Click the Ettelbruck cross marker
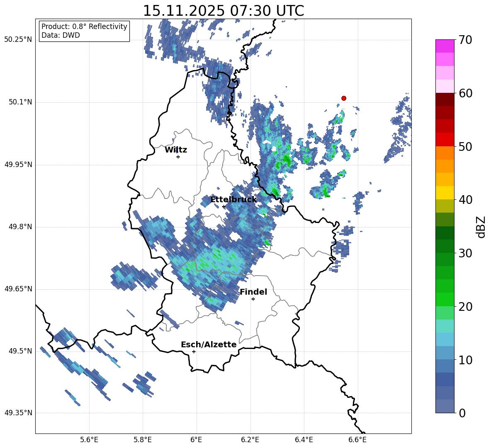Screen dimensions: 491x448 tap(224, 207)
